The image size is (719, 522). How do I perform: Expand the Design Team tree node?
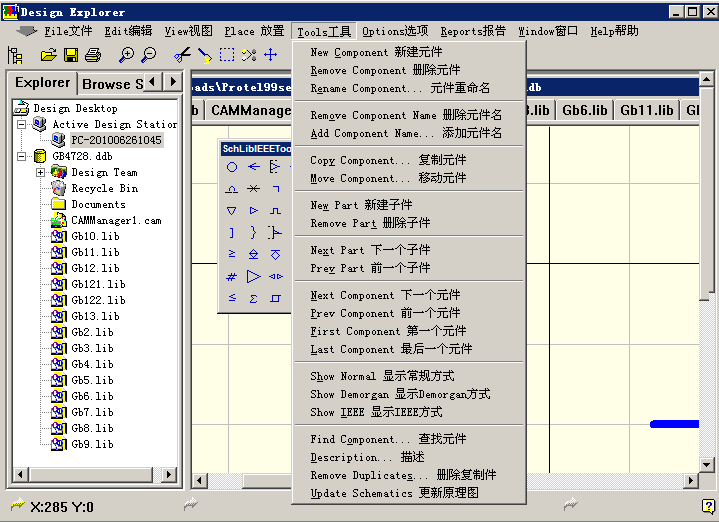tap(41, 172)
